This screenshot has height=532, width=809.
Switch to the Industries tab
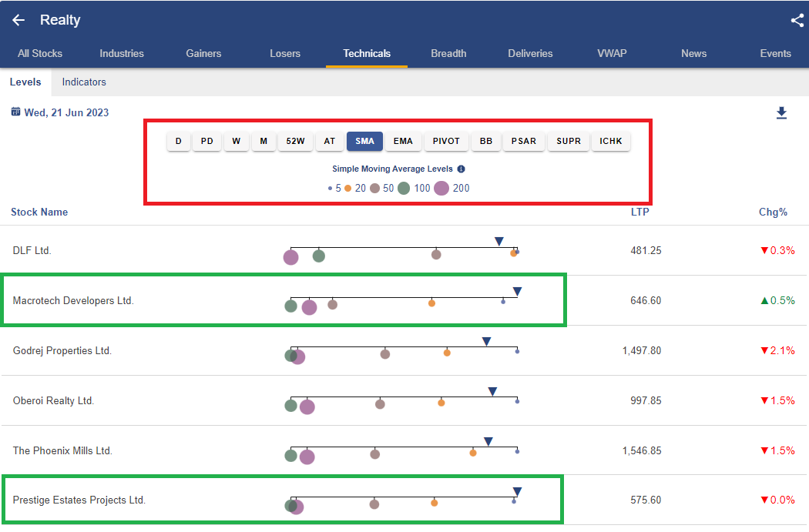[x=122, y=54]
